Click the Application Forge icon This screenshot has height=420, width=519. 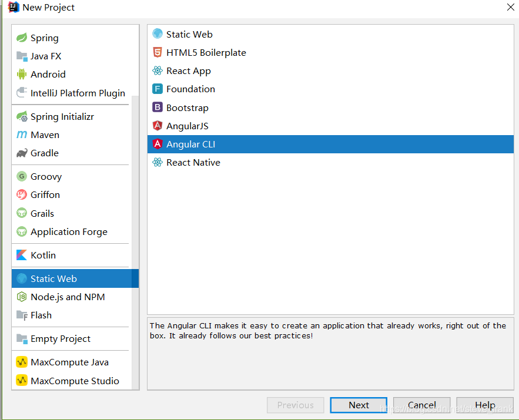[22, 231]
